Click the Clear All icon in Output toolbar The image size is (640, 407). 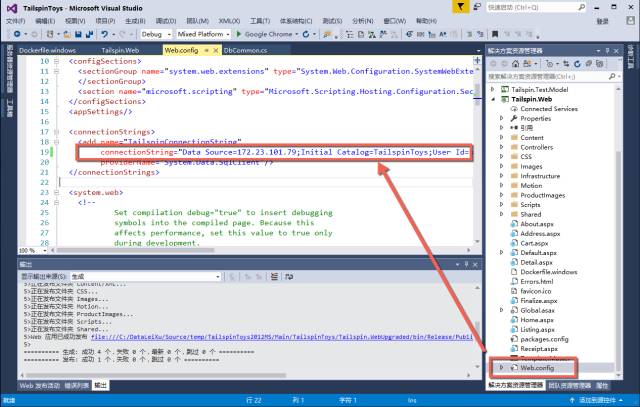pos(274,277)
